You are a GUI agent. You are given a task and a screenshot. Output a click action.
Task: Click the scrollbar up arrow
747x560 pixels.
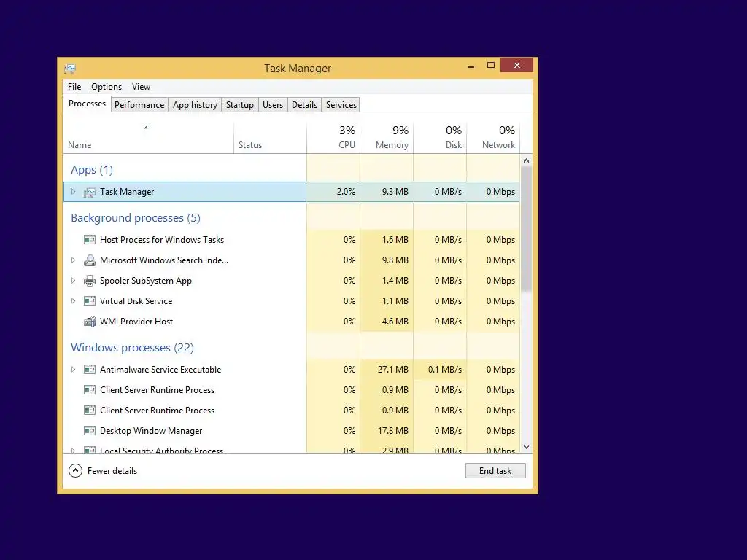click(527, 160)
